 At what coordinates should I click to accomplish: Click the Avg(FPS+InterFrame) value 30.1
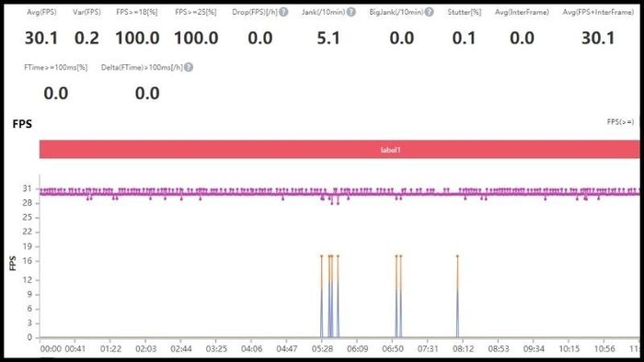coord(598,38)
